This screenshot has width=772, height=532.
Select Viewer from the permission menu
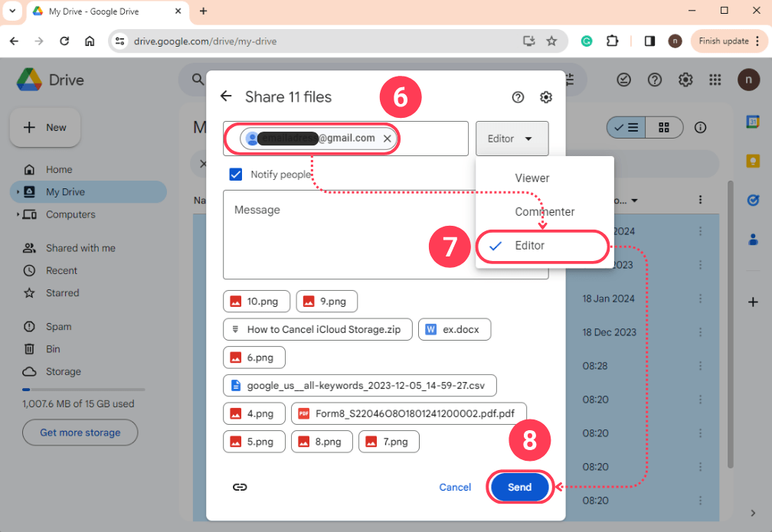532,178
